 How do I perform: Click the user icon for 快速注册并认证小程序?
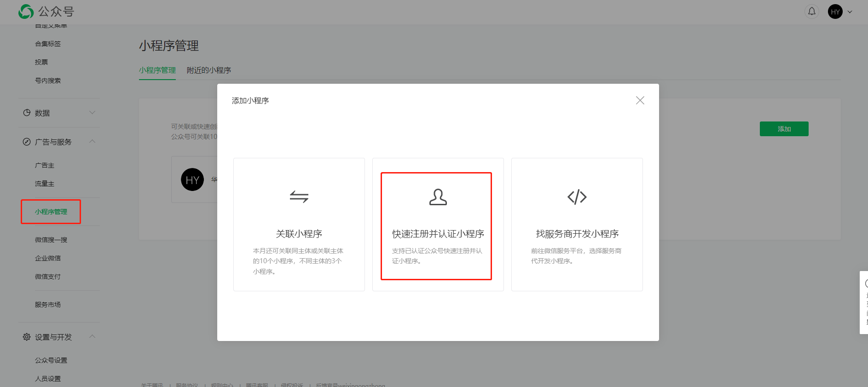[x=438, y=197]
